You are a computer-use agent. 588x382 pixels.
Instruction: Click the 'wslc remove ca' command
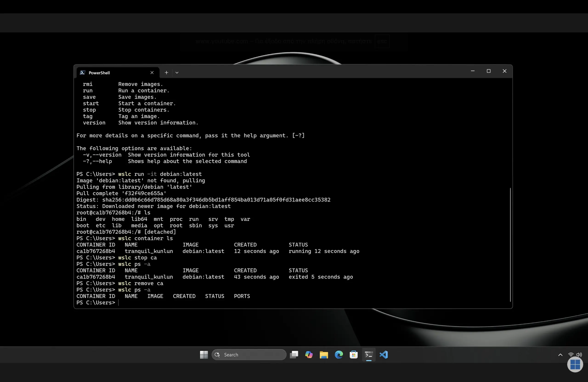141,283
